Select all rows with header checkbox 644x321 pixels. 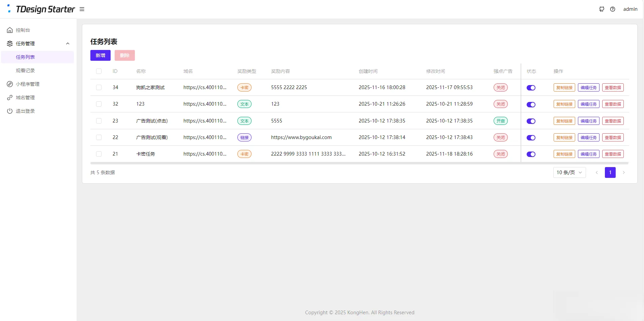coord(99,71)
